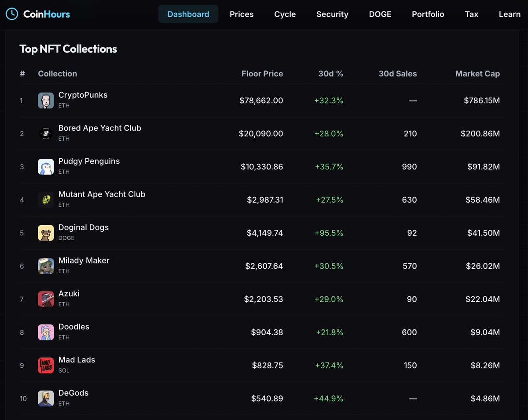Viewport: 528px width, 420px height.
Task: Click the Doodles collection avatar
Action: click(46, 332)
